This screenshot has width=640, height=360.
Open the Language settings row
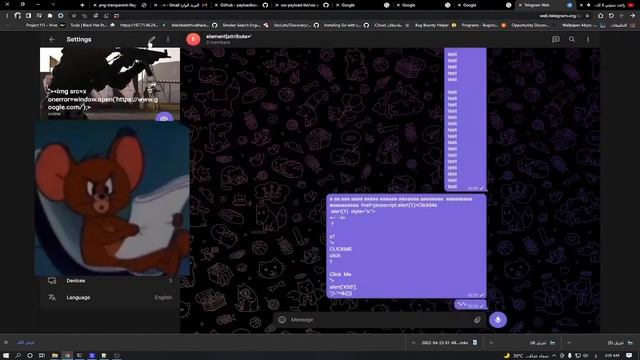[110, 298]
